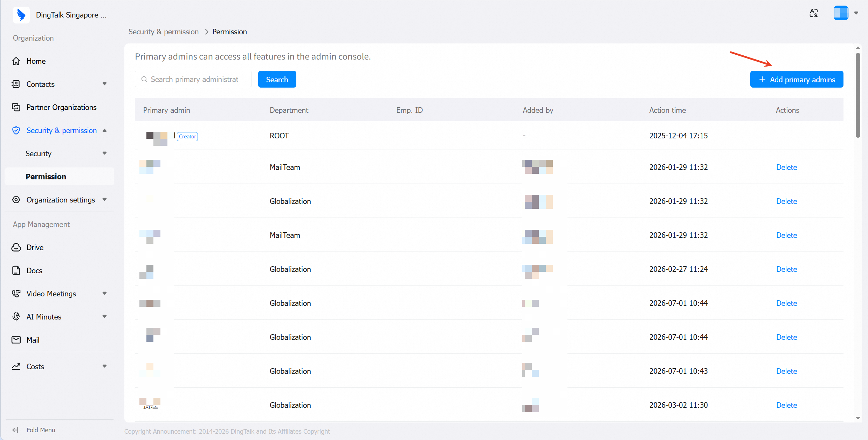Click the ROOT department cell
868x440 pixels.
(x=279, y=136)
